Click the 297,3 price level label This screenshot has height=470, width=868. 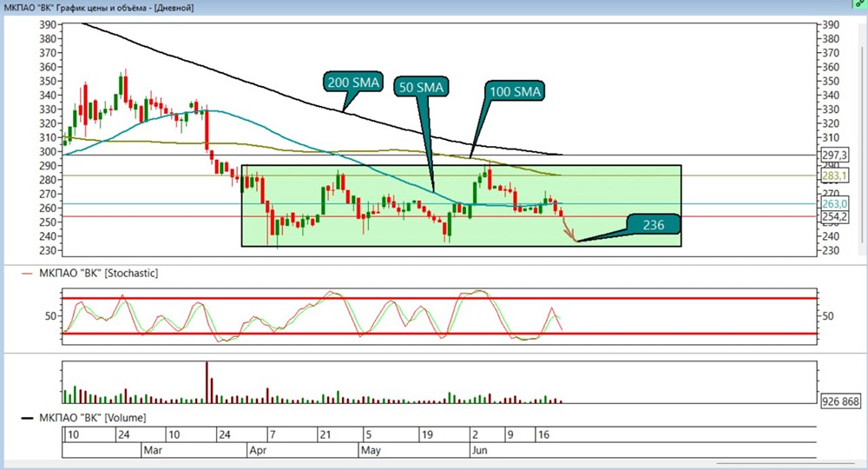tap(834, 155)
